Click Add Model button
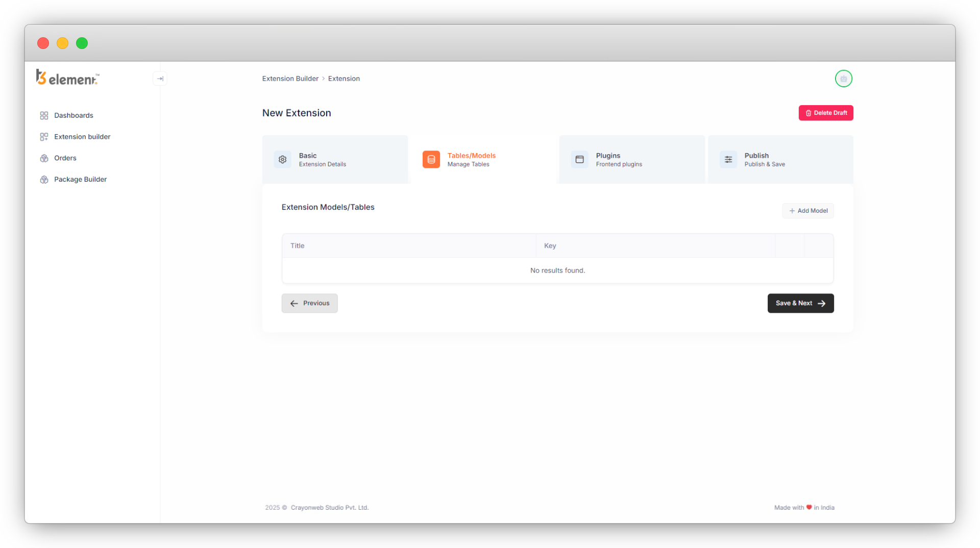Image resolution: width=980 pixels, height=548 pixels. [808, 211]
